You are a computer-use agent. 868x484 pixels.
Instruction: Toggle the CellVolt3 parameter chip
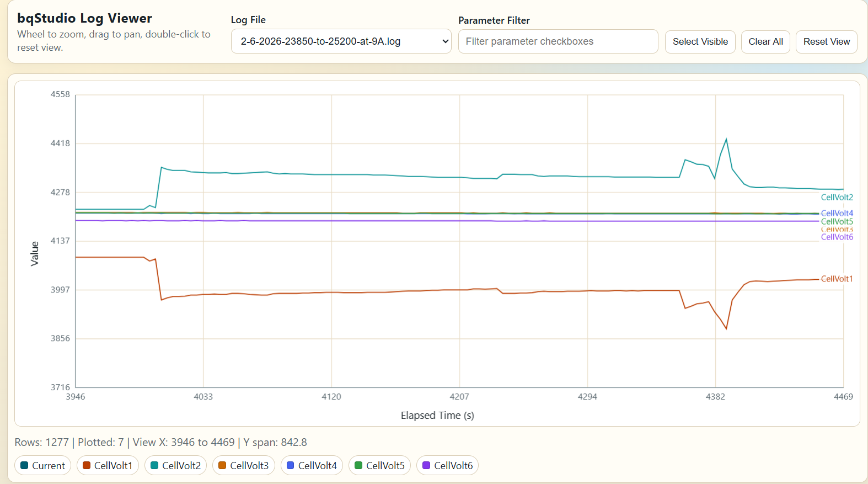point(244,465)
